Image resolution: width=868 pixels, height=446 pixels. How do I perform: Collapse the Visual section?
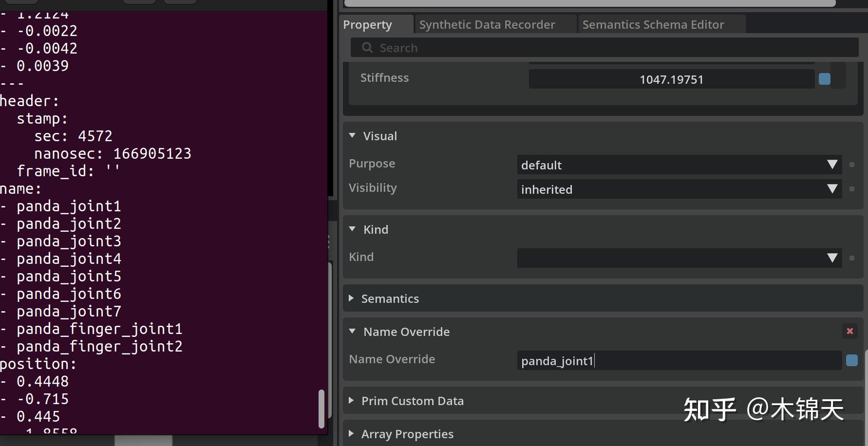coord(353,136)
